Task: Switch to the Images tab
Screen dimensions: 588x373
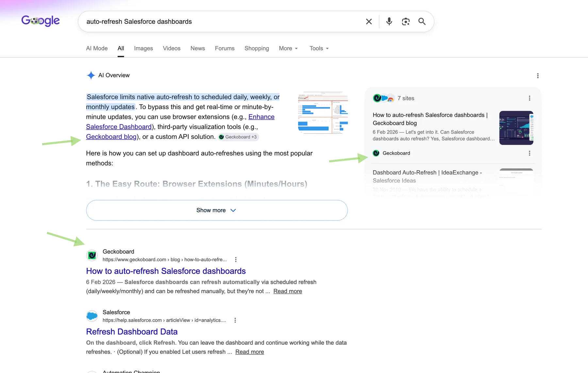Action: [143, 48]
